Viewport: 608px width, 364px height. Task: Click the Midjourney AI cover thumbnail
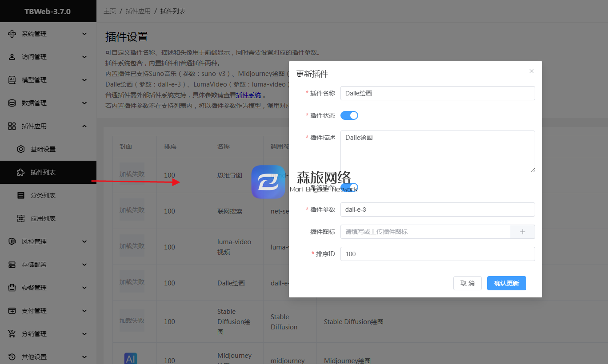(131, 358)
